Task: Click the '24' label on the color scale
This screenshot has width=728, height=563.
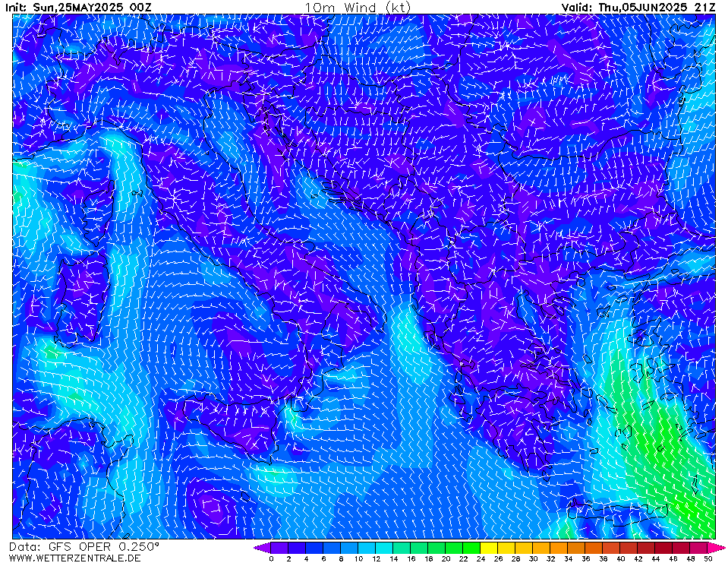Action: pos(481,558)
